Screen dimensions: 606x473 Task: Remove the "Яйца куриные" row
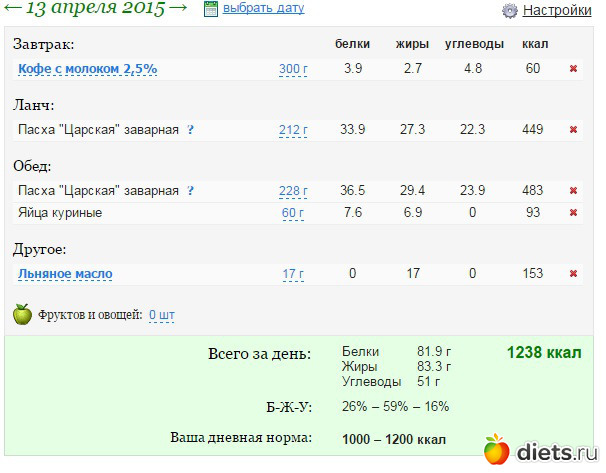pos(573,213)
